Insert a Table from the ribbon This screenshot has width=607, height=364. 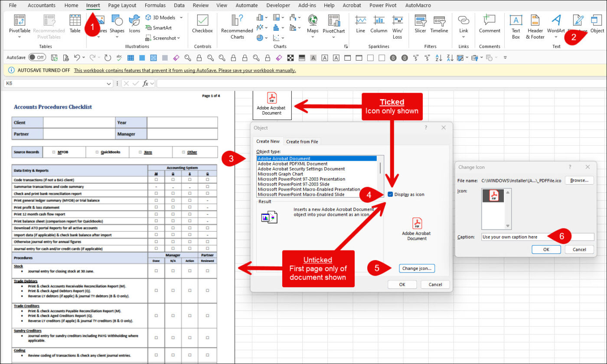pos(75,24)
